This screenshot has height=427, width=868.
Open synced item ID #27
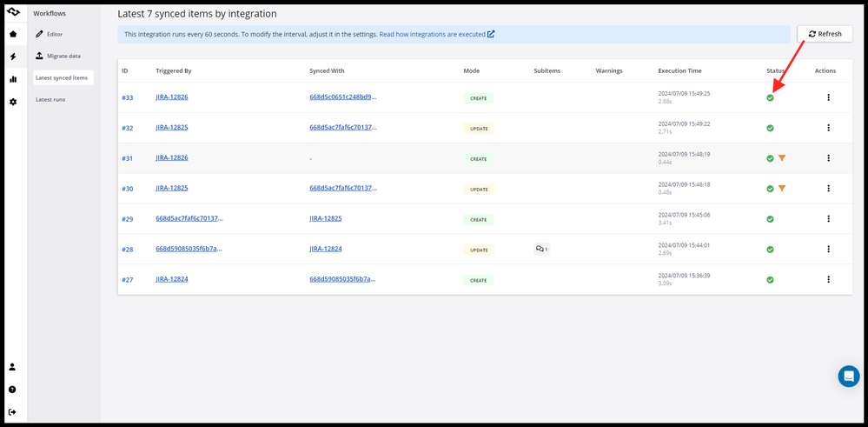pos(128,280)
